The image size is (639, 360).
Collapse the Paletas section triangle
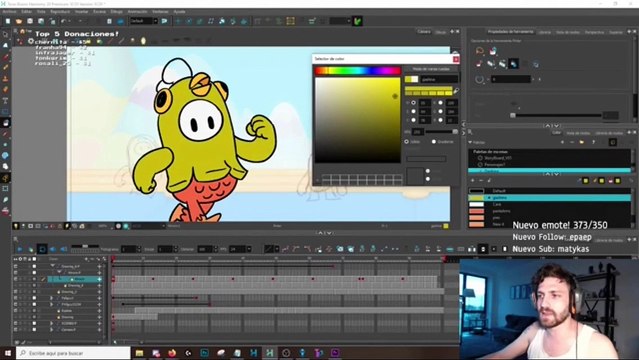click(470, 142)
